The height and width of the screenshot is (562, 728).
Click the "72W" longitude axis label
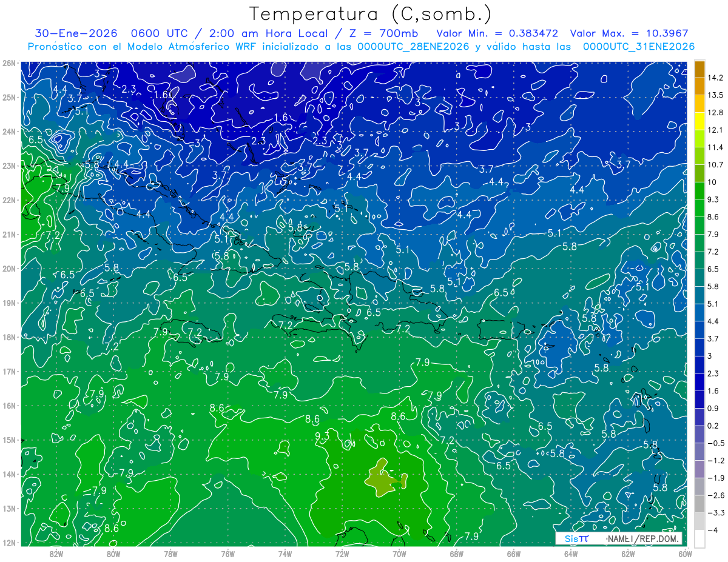342,554
